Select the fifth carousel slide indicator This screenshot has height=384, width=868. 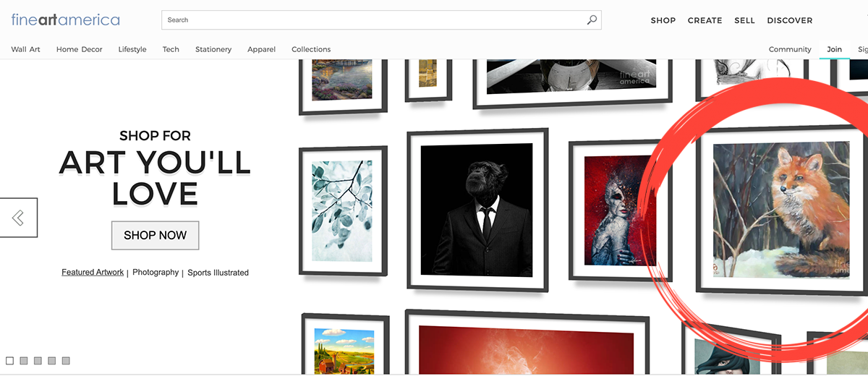click(66, 360)
